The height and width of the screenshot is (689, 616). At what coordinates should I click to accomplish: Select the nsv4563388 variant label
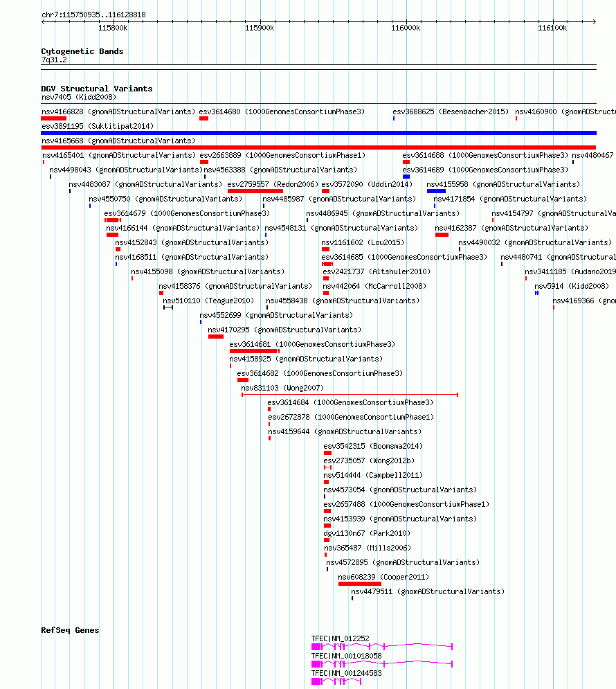(280, 170)
